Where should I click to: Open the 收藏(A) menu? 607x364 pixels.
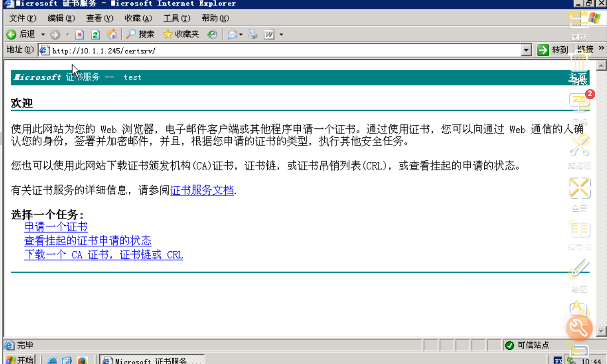click(x=138, y=18)
